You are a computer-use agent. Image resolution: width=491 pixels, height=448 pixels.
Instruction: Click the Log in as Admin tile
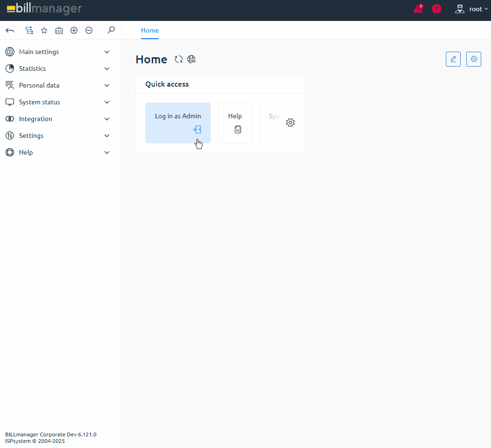(x=178, y=122)
